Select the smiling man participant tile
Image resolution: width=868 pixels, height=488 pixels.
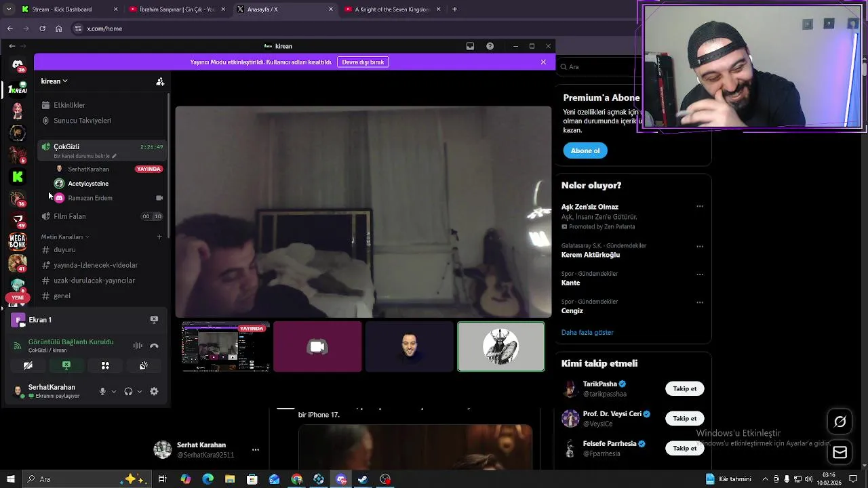coord(409,347)
